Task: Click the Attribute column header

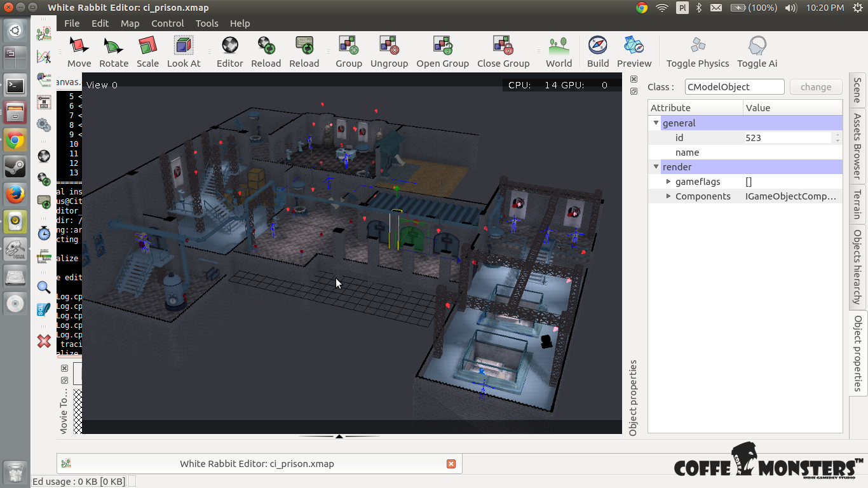Action: pos(696,108)
